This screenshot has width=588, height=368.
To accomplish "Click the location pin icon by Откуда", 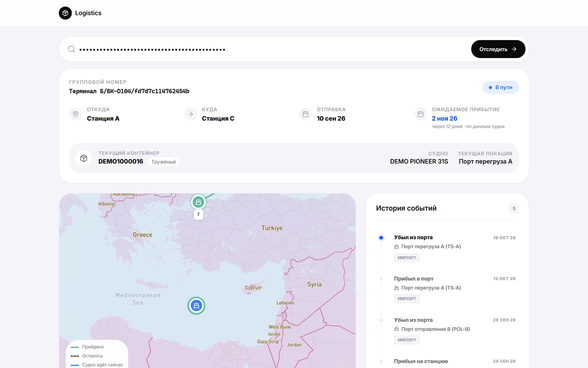I will tap(76, 114).
